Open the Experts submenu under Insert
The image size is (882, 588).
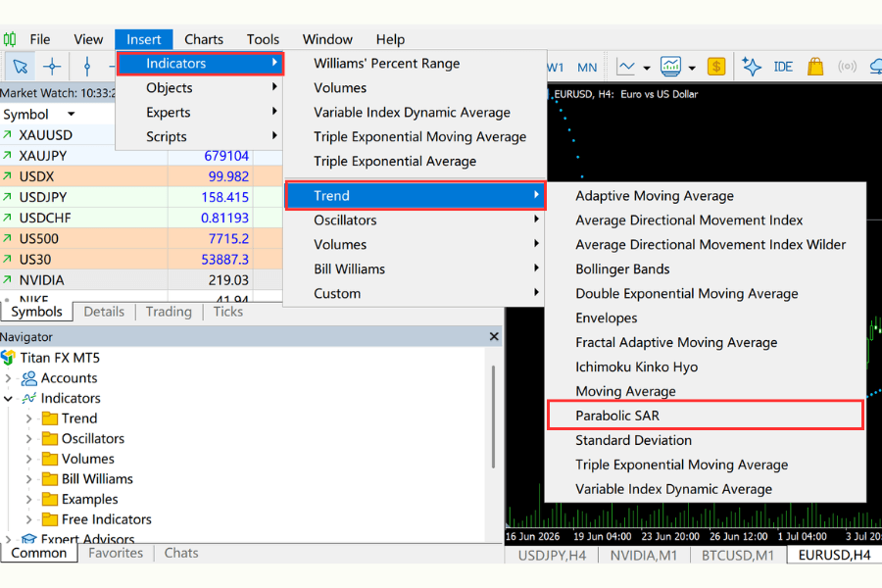pyautogui.click(x=199, y=112)
